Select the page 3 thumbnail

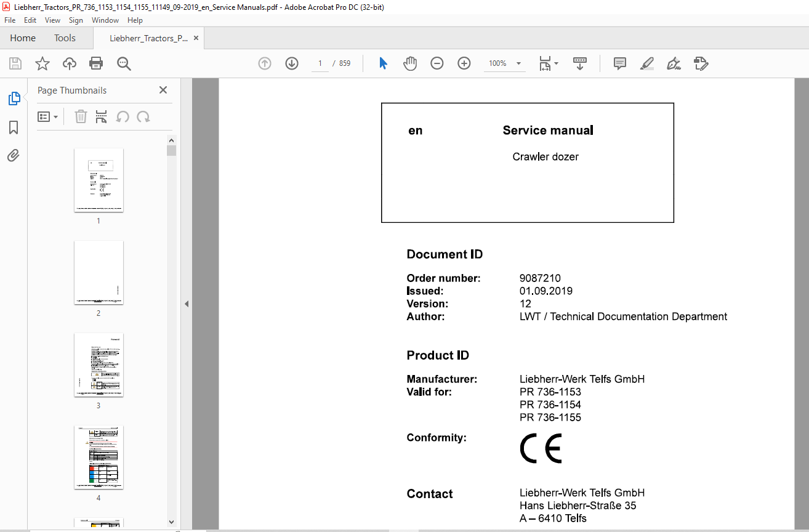pos(99,365)
